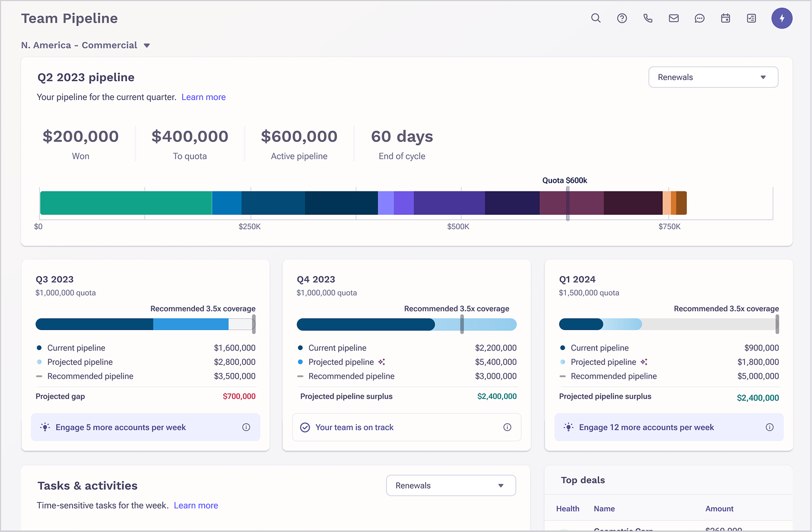Open the Renewals dropdown in Tasks & activities

point(450,485)
